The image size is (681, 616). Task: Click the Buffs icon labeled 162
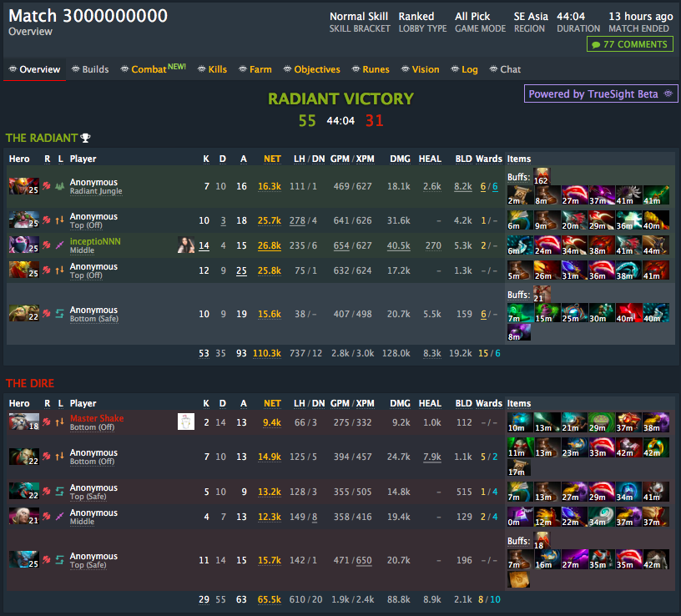[x=542, y=176]
